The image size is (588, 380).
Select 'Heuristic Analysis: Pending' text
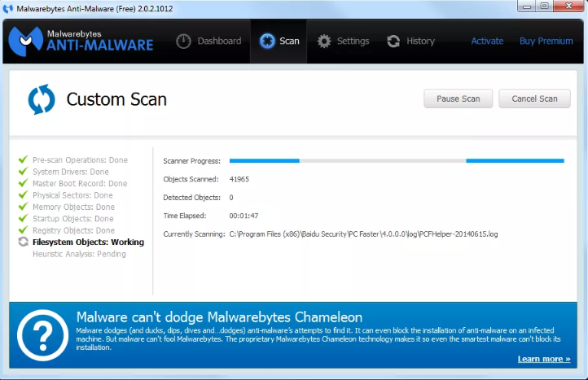79,254
